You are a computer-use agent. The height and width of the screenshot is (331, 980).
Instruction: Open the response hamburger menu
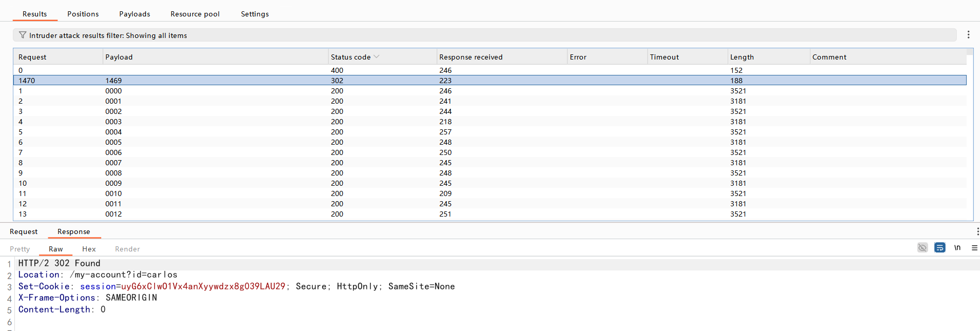click(974, 248)
